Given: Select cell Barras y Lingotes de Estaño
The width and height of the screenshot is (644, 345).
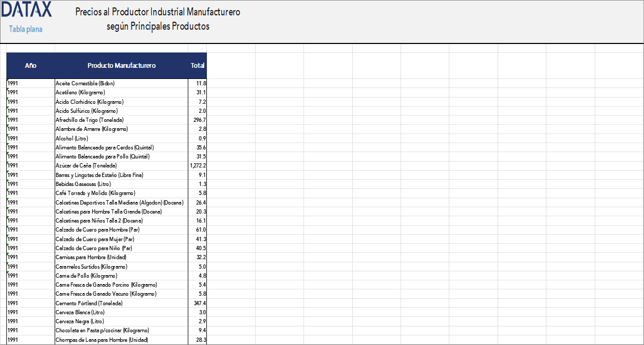Looking at the screenshot, I should click(x=121, y=175).
